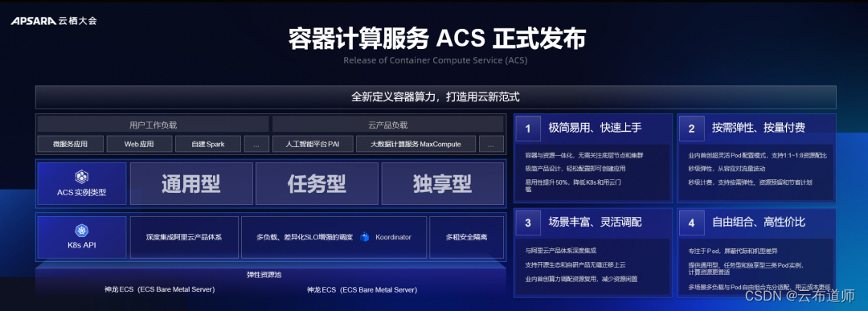The width and height of the screenshot is (868, 311).
Task: Click the line 提供通用型、任务型和独享型三类Pod实例
Action: [x=746, y=268]
